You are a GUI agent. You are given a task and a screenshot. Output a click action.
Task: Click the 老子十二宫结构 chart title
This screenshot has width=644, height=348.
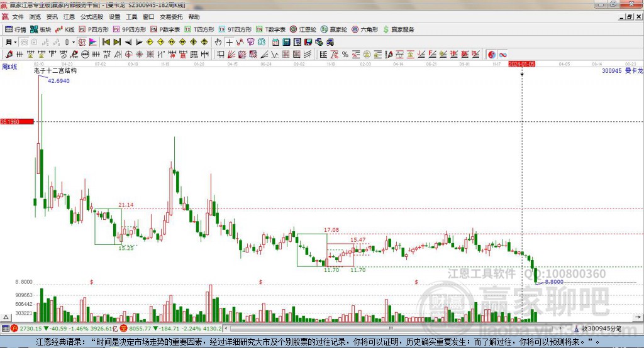click(55, 70)
